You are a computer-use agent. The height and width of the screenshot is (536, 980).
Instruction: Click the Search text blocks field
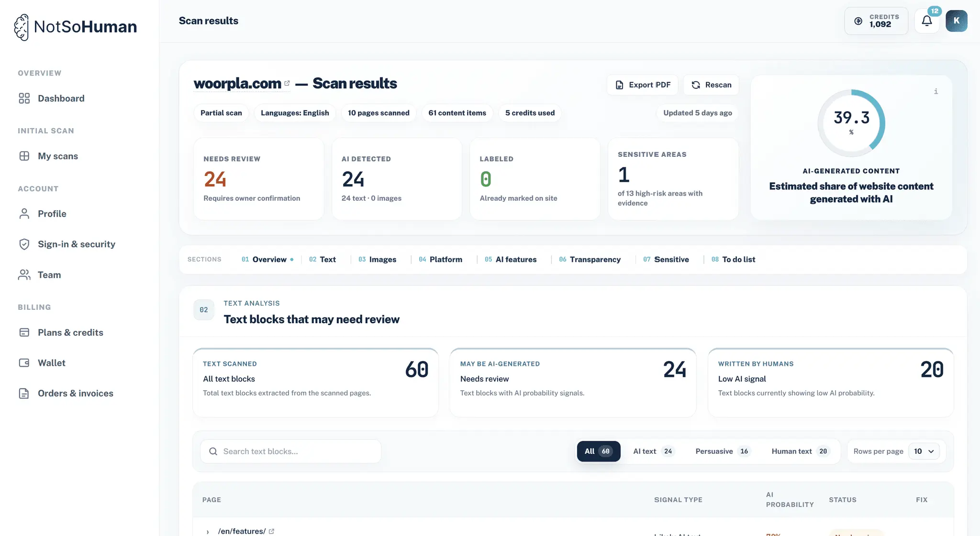[290, 451]
